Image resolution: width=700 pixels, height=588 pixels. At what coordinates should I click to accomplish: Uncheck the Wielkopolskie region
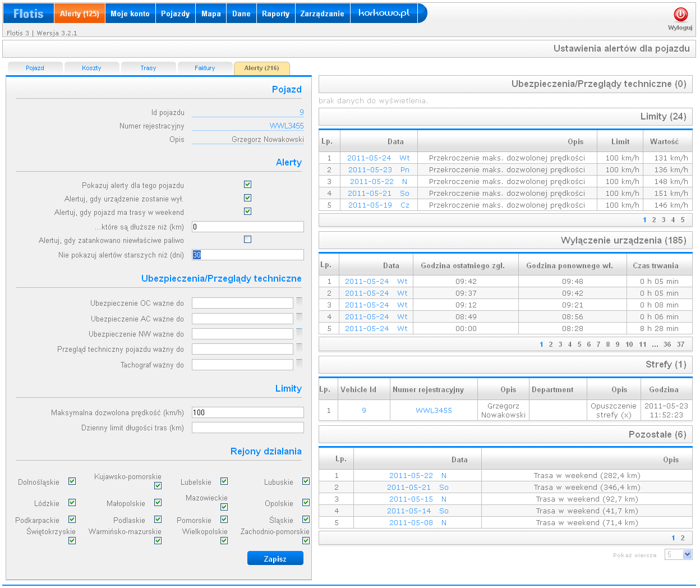pyautogui.click(x=224, y=541)
